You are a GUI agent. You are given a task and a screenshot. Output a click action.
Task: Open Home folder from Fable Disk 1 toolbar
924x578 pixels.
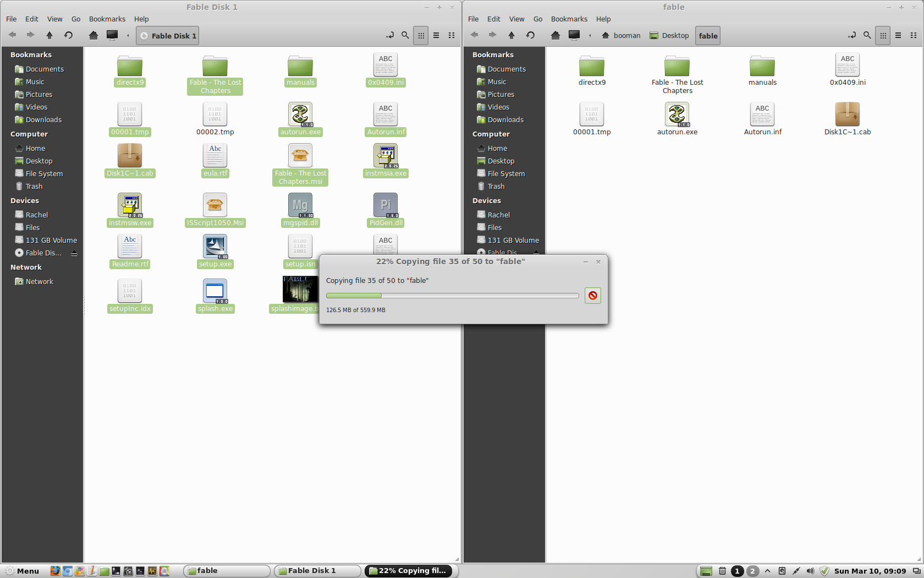point(94,35)
